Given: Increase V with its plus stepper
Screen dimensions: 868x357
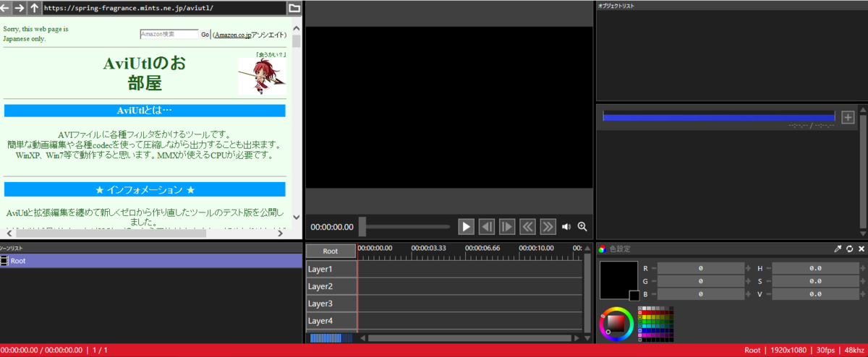Looking at the screenshot, I should click(x=863, y=294).
